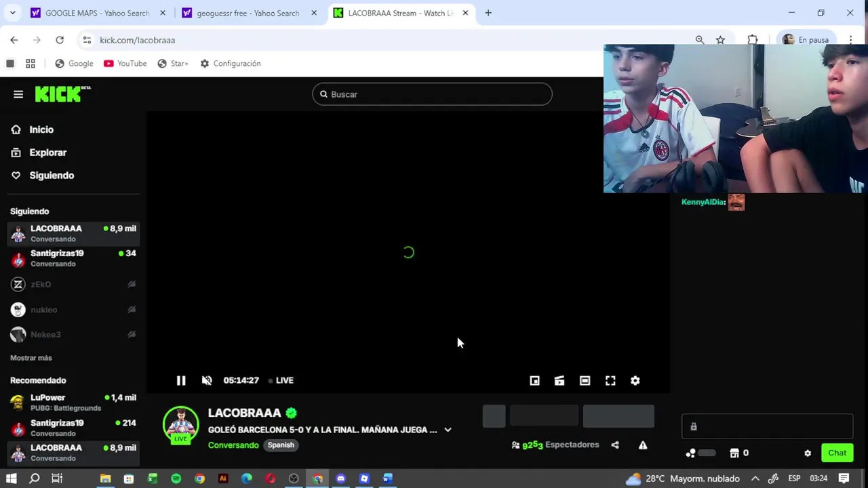This screenshot has height=488, width=868.
Task: Open Spotify from the taskbar
Action: [176, 479]
